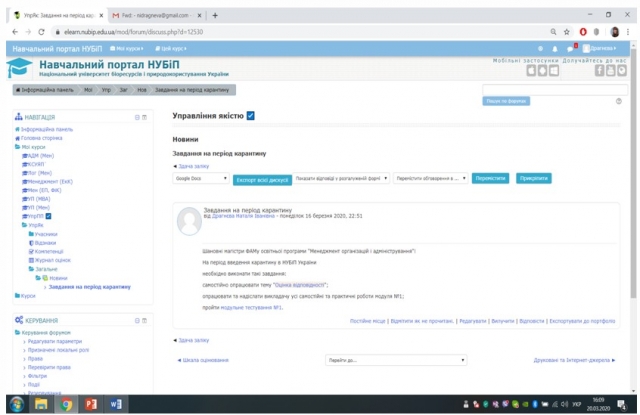Click the post author avatar

coord(189,221)
